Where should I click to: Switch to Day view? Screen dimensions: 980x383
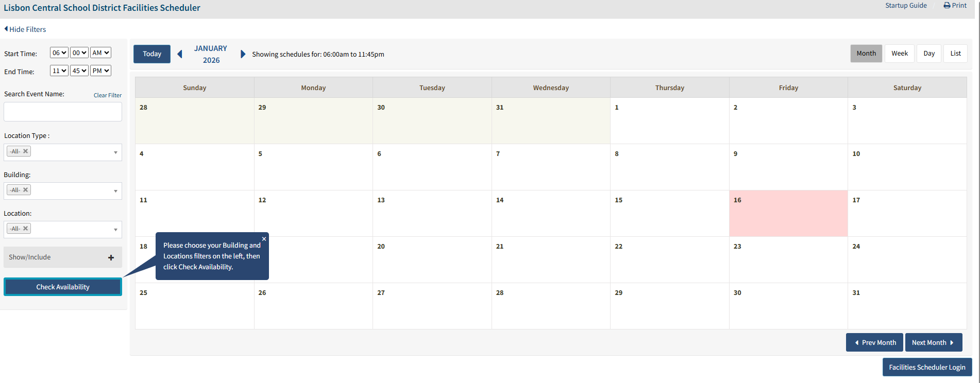tap(929, 54)
